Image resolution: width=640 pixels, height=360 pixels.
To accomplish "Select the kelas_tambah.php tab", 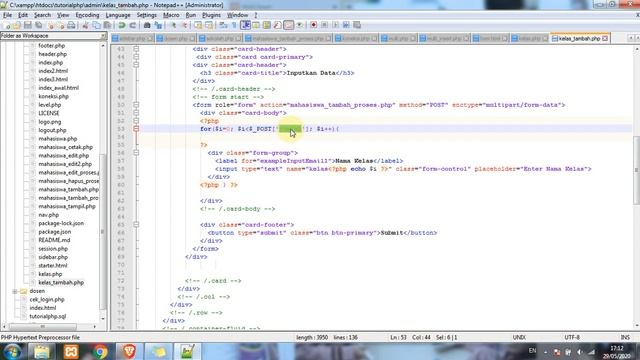I will pyautogui.click(x=579, y=38).
